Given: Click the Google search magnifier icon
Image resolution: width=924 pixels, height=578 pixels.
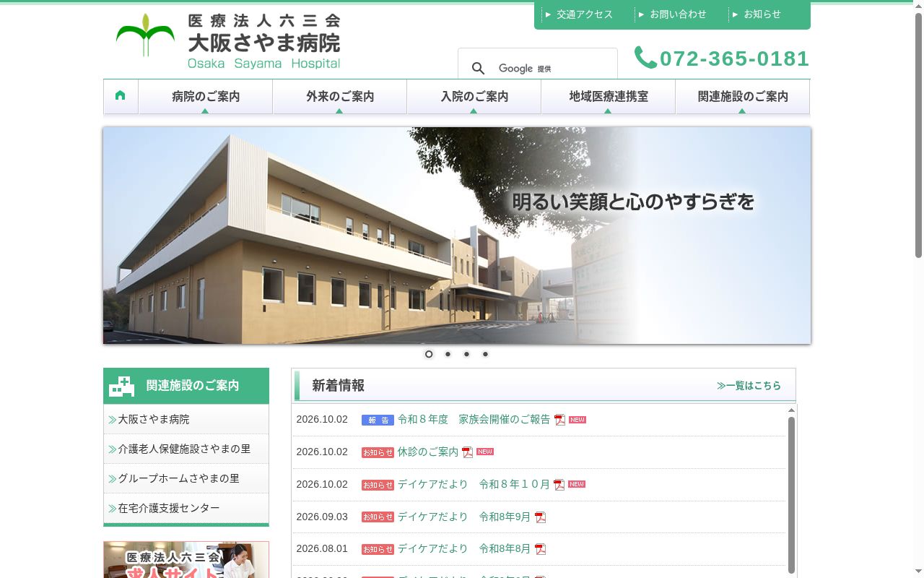Looking at the screenshot, I should click(478, 68).
